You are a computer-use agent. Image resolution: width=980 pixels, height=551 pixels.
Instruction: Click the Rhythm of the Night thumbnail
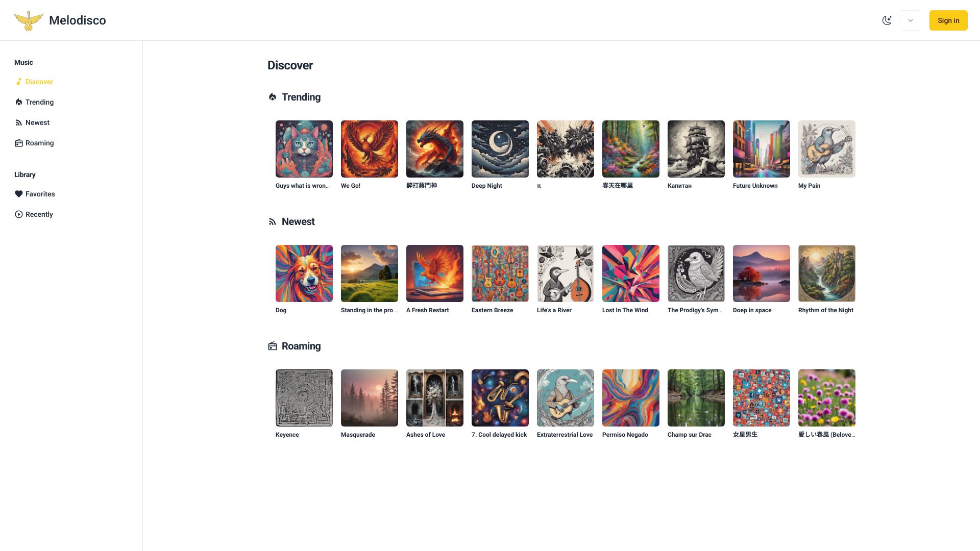pos(826,273)
